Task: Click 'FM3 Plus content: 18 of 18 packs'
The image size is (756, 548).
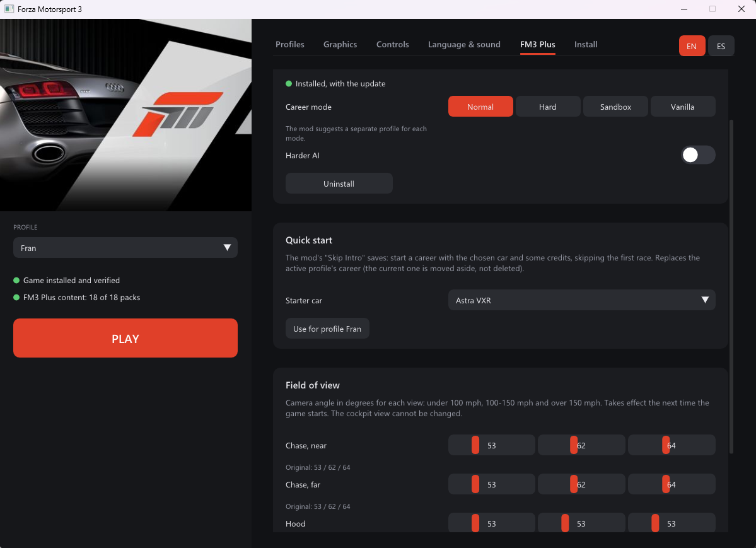Action: [81, 297]
